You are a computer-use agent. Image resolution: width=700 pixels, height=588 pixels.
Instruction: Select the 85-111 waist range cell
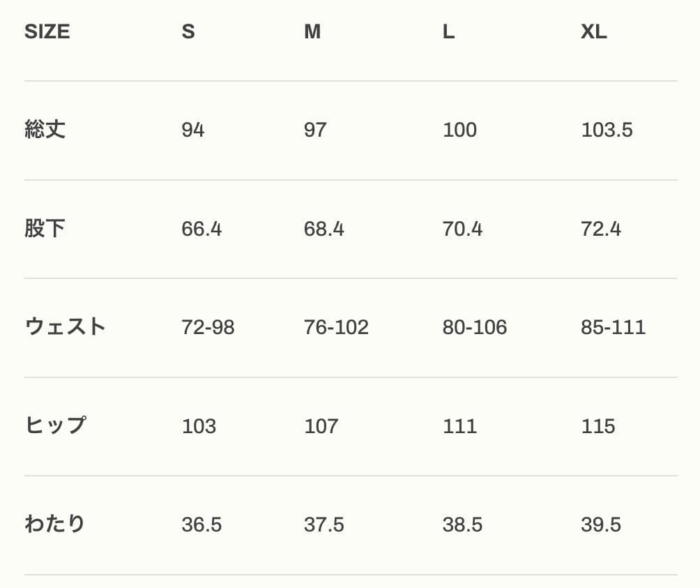click(x=613, y=328)
